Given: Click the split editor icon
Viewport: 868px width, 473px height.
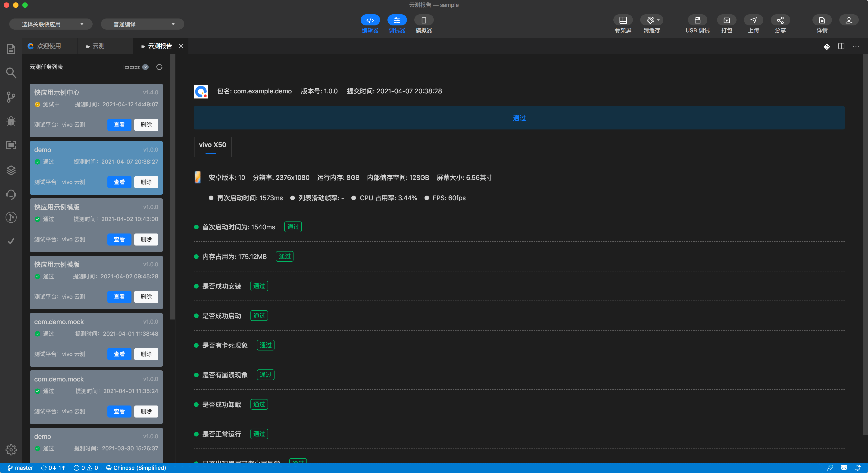Looking at the screenshot, I should (x=841, y=46).
